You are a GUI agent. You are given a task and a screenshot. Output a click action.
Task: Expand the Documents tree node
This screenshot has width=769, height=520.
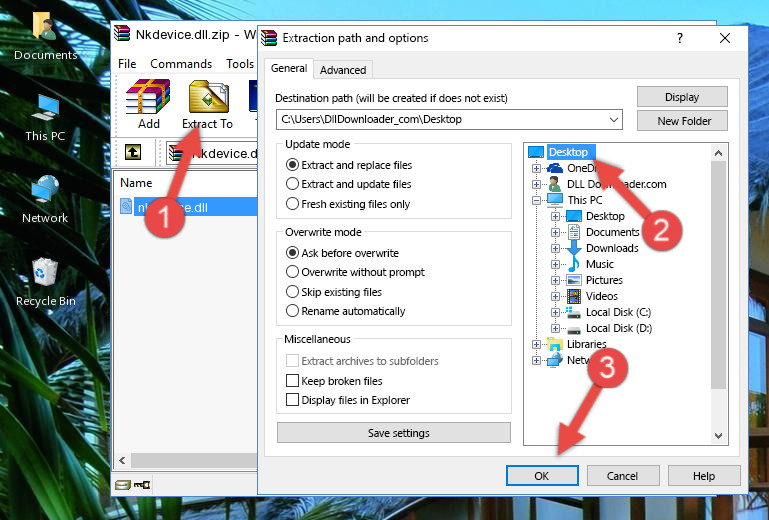(x=555, y=232)
